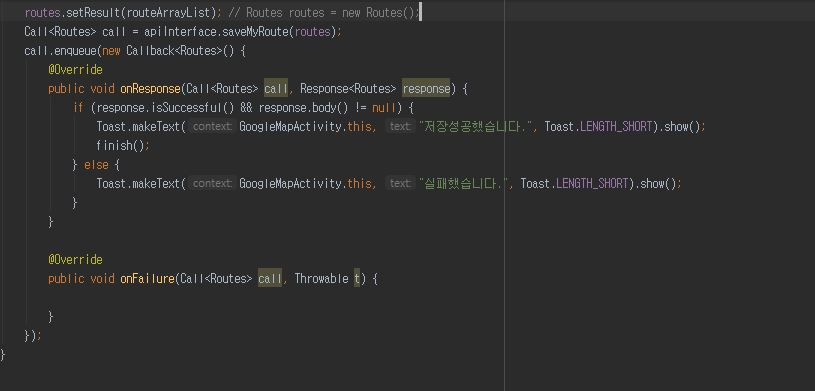Click the highlighted t parameter of onFailure
The image size is (815, 391).
pos(357,279)
